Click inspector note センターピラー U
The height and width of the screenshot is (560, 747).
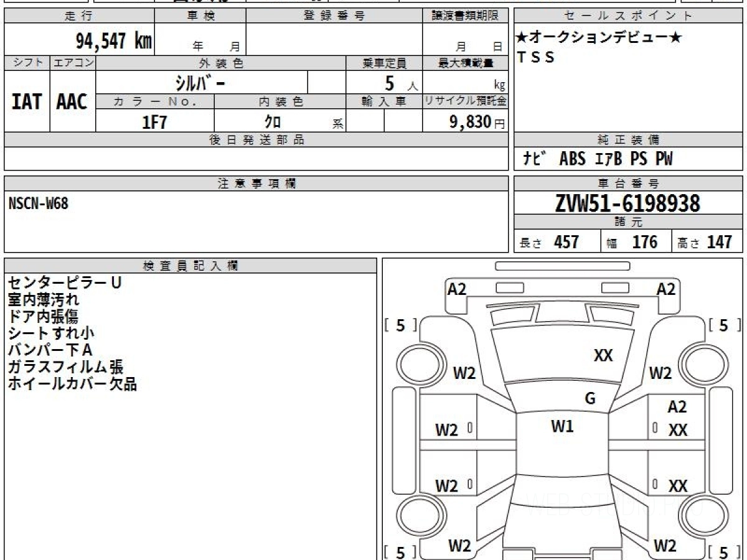click(65, 282)
